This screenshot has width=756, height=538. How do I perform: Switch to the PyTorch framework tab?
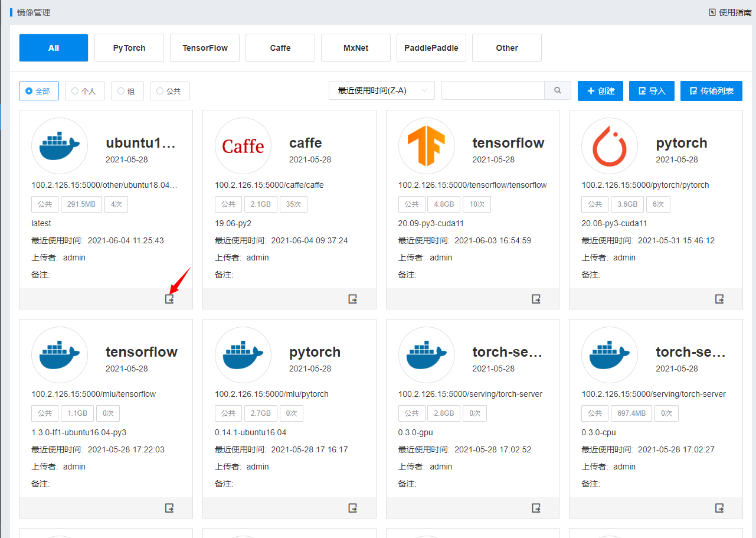coord(129,48)
